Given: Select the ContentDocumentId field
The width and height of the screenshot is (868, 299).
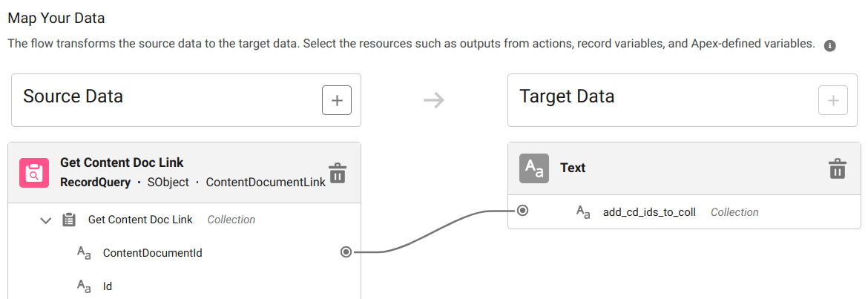Looking at the screenshot, I should click(x=152, y=253).
